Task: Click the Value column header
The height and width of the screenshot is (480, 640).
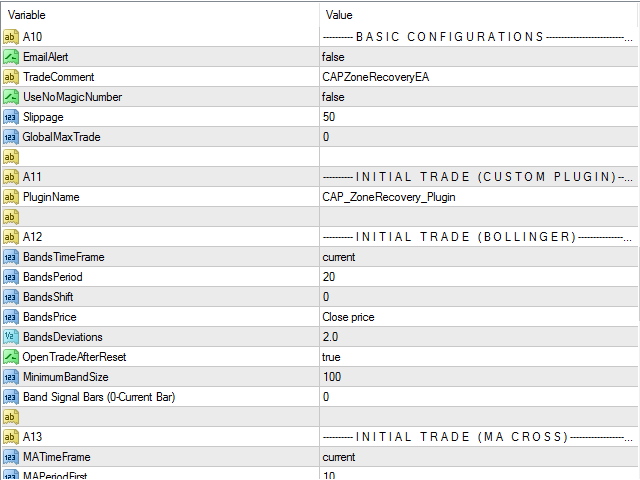Action: tap(479, 15)
